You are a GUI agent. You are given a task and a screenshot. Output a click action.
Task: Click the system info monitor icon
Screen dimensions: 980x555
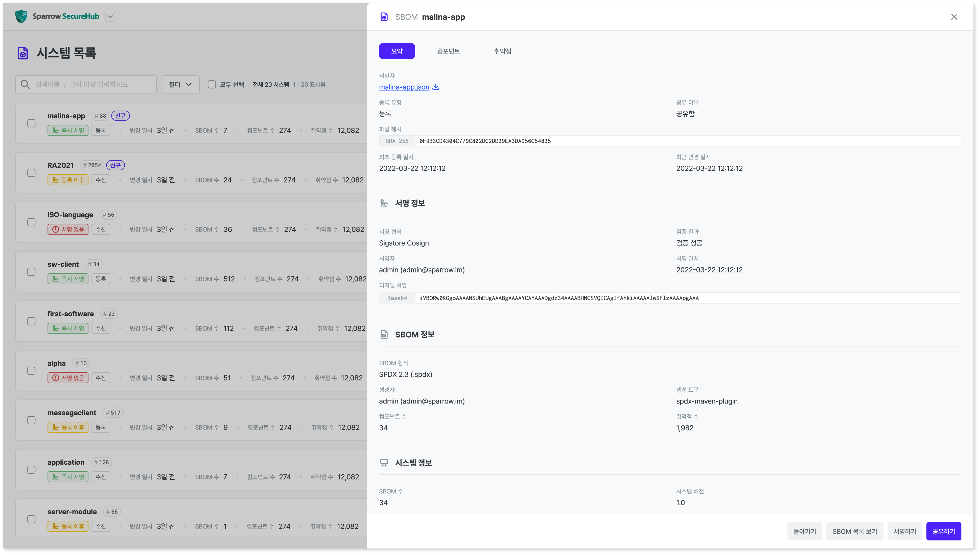pyautogui.click(x=384, y=462)
